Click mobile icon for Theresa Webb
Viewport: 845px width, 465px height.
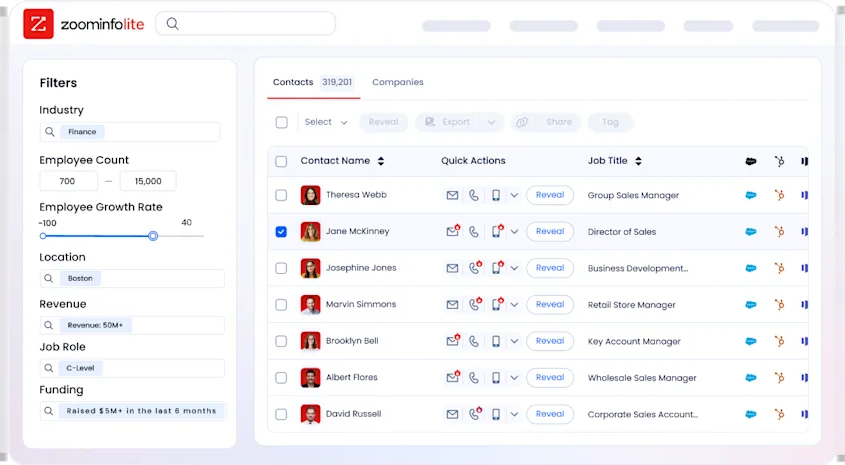(496, 195)
